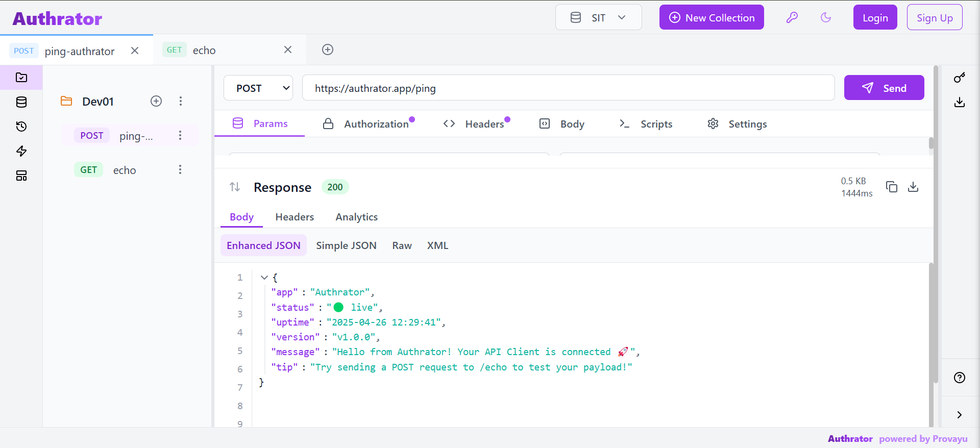Open options menu for echo request
Viewport: 980px width, 448px height.
coord(180,169)
